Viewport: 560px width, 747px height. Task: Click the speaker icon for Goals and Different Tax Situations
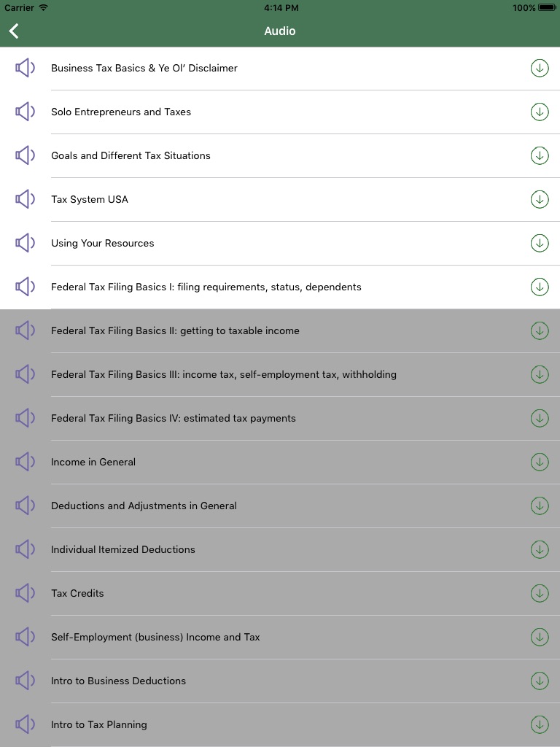[26, 155]
